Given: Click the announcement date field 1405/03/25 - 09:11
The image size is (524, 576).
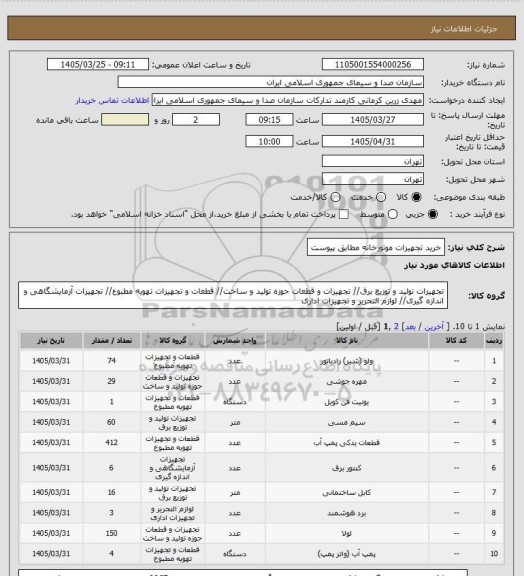Looking at the screenshot, I should click(98, 64).
